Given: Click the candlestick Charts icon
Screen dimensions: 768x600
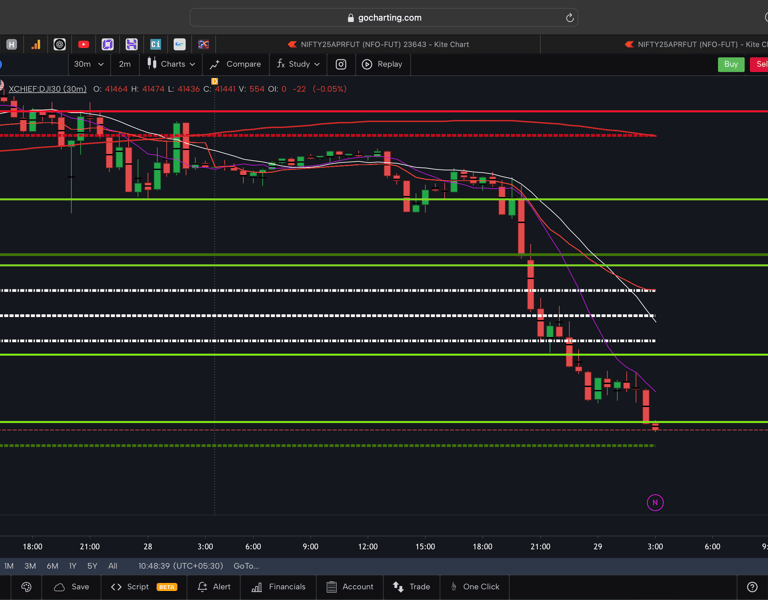Looking at the screenshot, I should 152,64.
